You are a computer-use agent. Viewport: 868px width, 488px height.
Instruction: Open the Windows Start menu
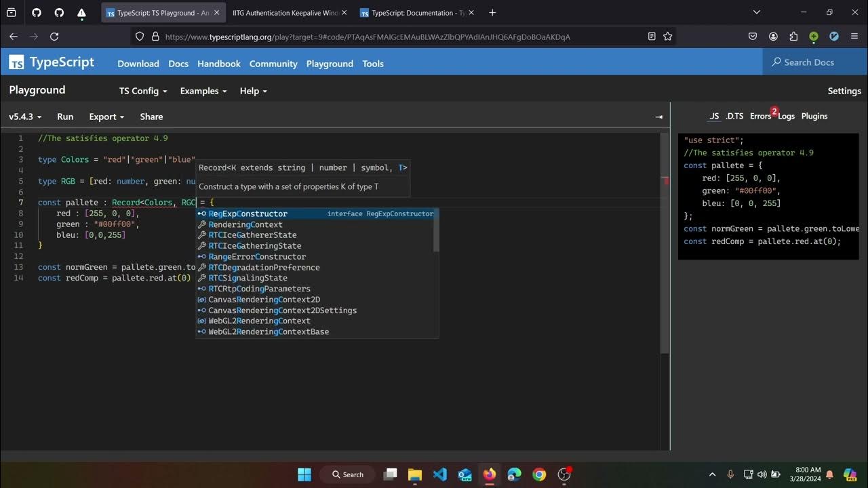[x=304, y=474]
